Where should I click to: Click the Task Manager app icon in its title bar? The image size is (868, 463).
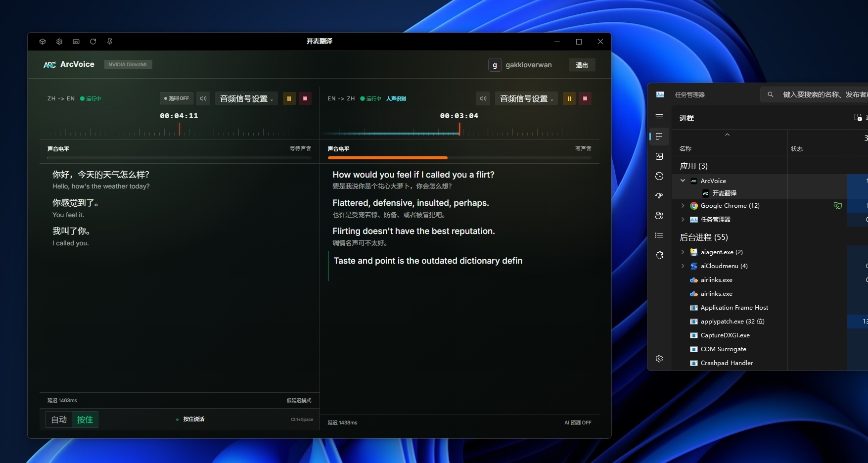pyautogui.click(x=660, y=94)
